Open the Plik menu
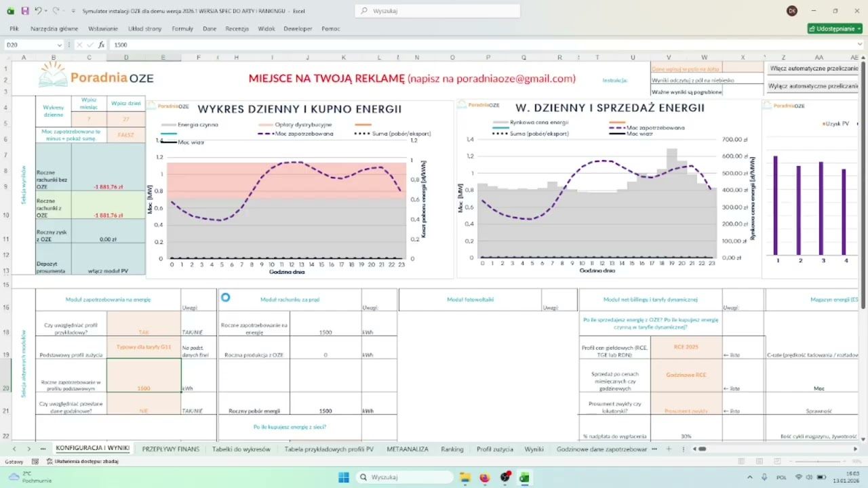 [x=14, y=28]
